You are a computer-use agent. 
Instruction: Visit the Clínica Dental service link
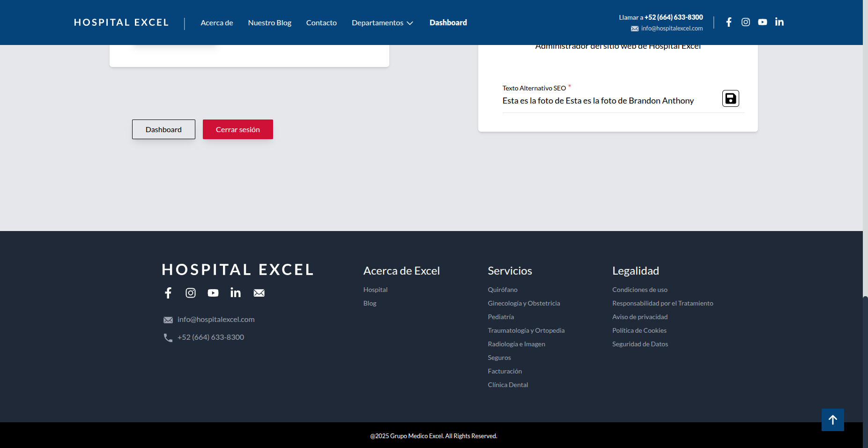coord(508,385)
